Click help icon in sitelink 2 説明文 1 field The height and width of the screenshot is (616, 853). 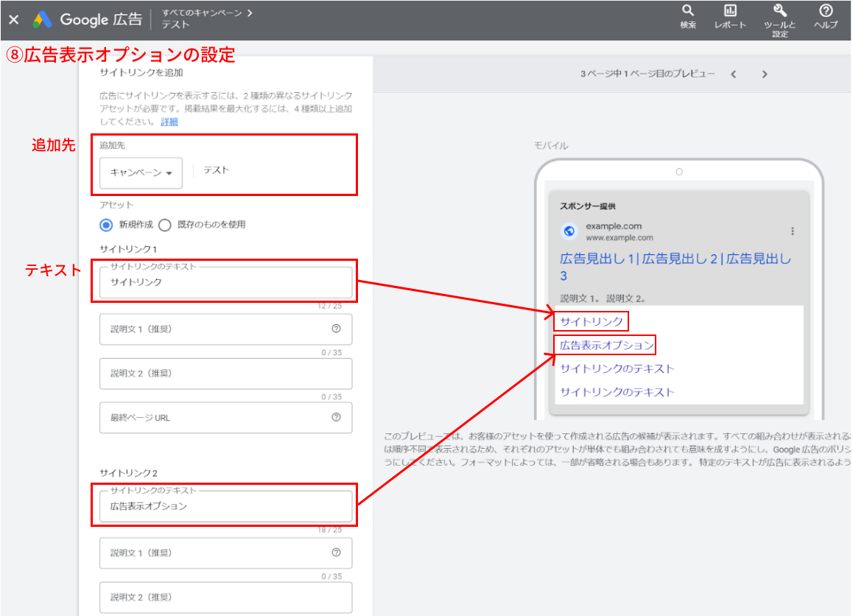click(x=336, y=553)
